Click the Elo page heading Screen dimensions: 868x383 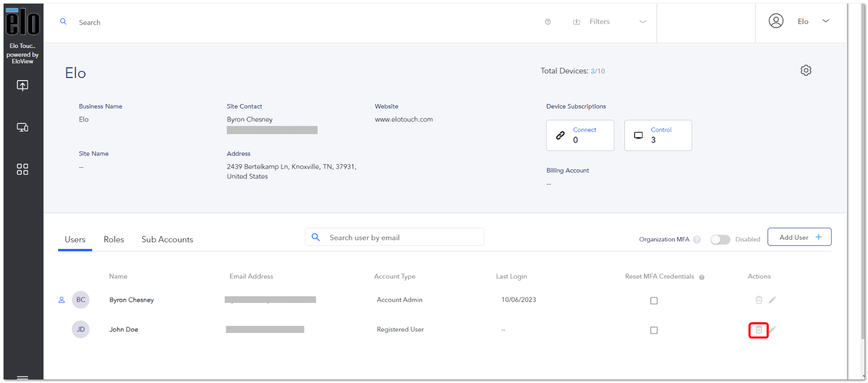(x=75, y=73)
